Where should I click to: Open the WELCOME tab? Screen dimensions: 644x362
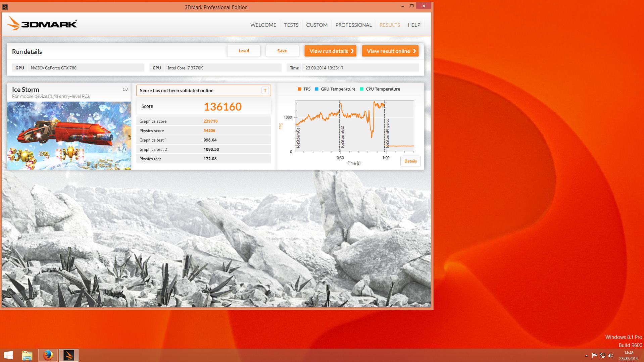point(263,25)
